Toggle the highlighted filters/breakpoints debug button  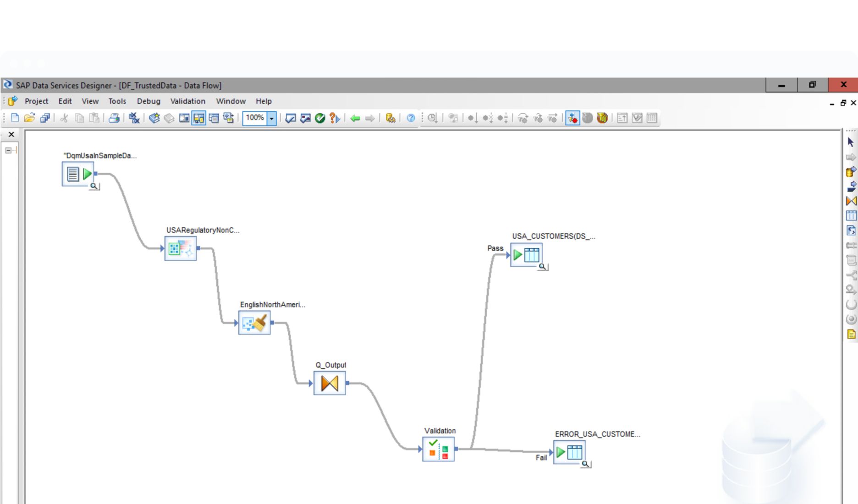click(x=572, y=118)
